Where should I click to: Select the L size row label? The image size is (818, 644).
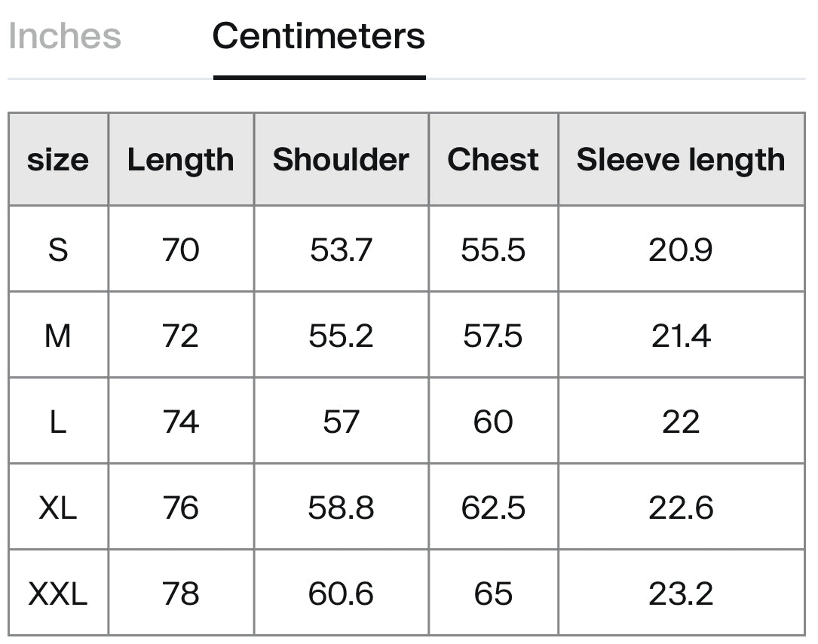pos(58,421)
